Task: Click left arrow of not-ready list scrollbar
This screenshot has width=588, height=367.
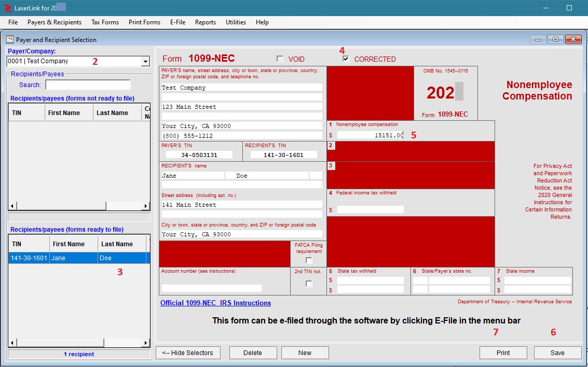Action: coord(12,206)
